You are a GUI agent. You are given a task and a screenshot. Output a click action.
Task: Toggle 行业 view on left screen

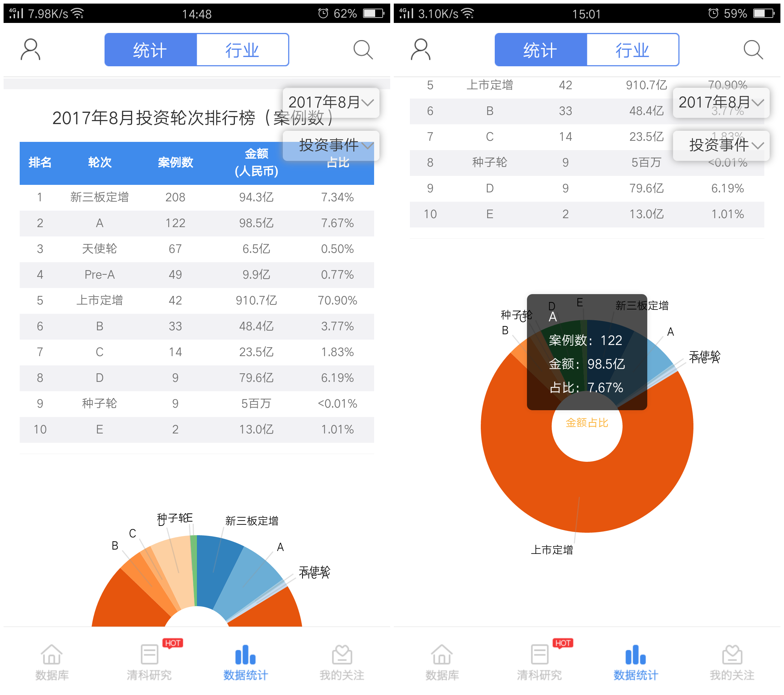point(243,48)
